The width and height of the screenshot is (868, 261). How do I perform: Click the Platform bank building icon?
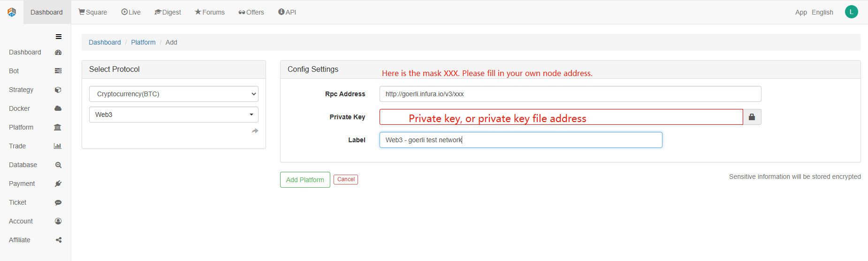click(x=58, y=127)
